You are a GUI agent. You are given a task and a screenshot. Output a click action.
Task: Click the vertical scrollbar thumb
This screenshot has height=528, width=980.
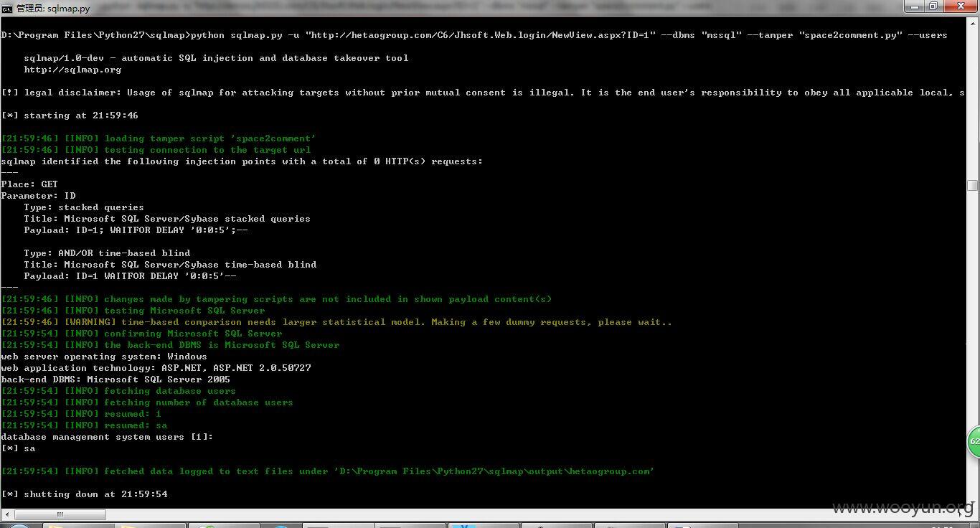point(973,185)
